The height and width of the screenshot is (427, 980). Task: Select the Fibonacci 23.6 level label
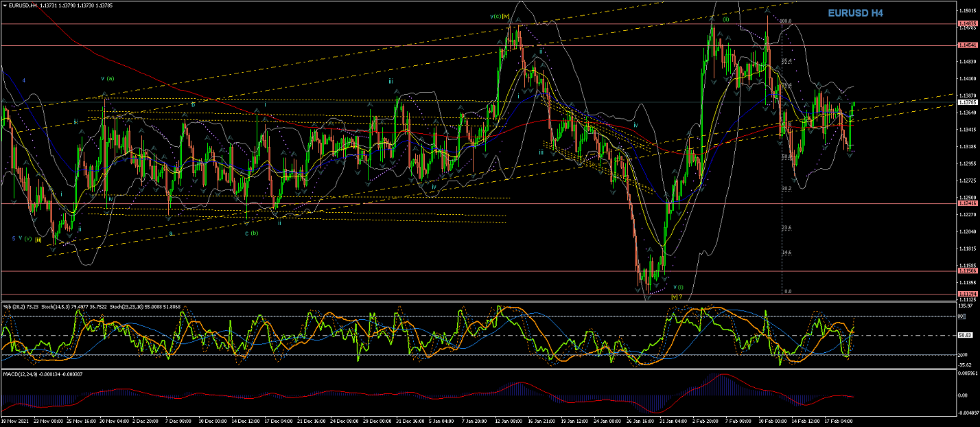tap(787, 228)
